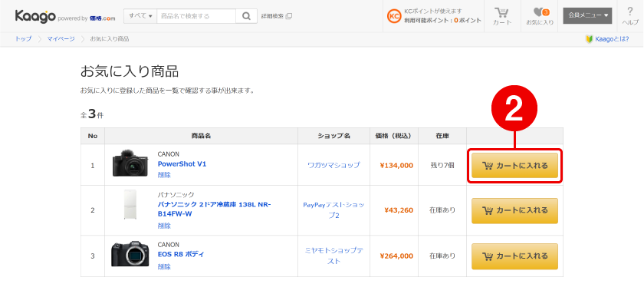Click the ¥43,260 price
This screenshot has height=307, width=644.
pyautogui.click(x=399, y=210)
